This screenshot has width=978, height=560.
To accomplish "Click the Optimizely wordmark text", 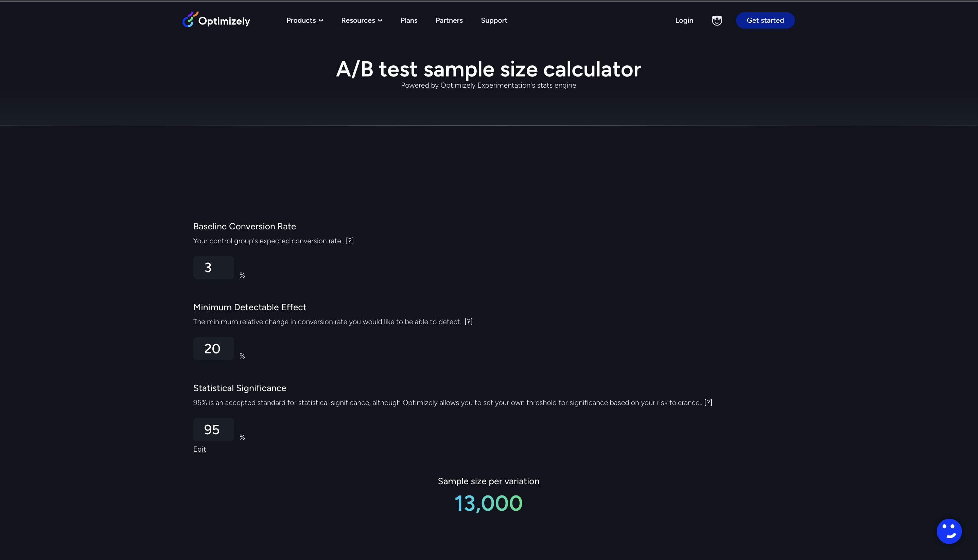I will coord(225,20).
